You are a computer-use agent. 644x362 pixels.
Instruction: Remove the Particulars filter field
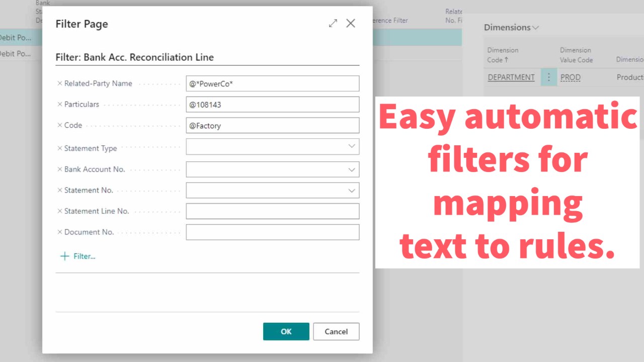pyautogui.click(x=60, y=105)
